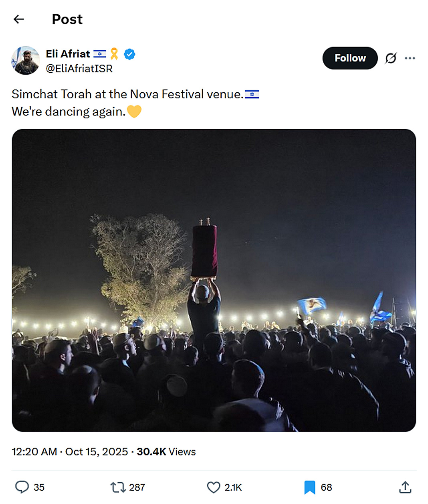
Task: Like the post with the heart
Action: [x=214, y=487]
